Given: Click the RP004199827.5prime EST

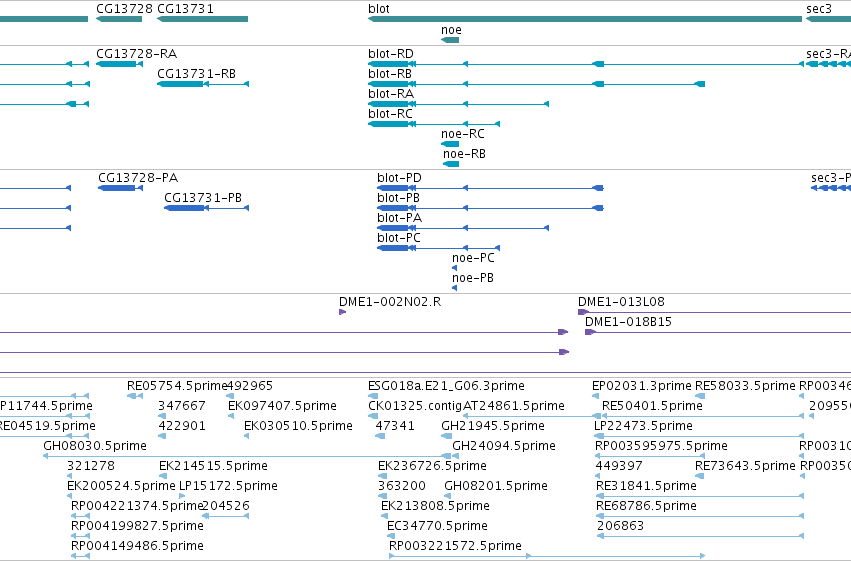Looking at the screenshot, I should tap(80, 537).
